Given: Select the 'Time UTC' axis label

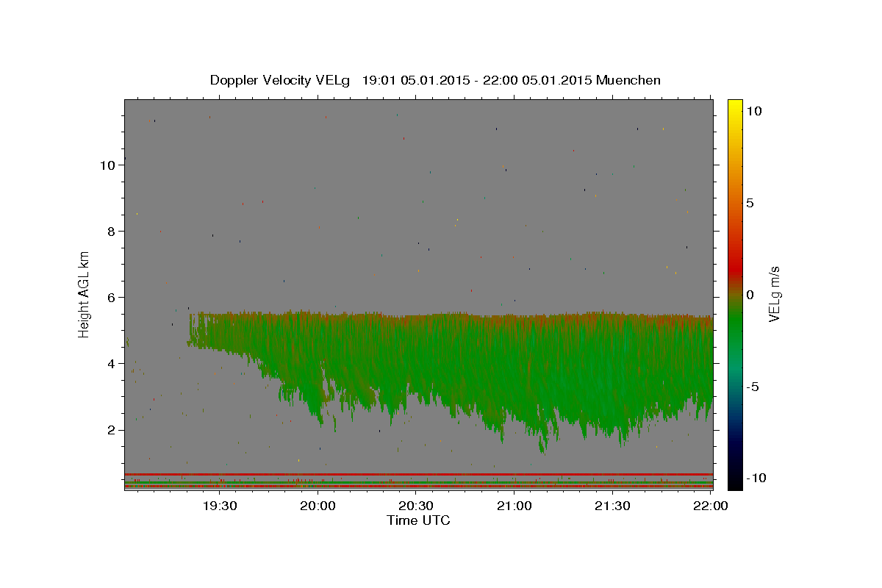Looking at the screenshot, I should click(418, 520).
